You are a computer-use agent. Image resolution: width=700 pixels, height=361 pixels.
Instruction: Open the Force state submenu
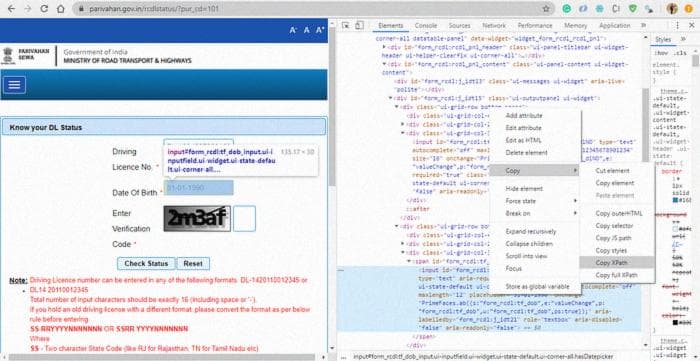click(x=535, y=201)
